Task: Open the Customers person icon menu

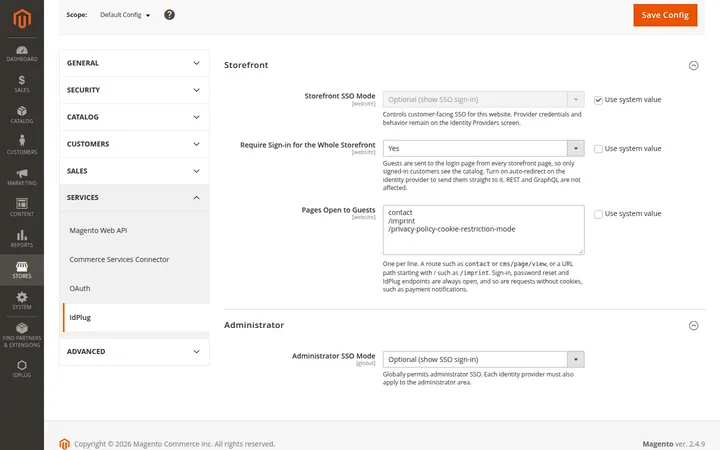Action: tap(22, 145)
